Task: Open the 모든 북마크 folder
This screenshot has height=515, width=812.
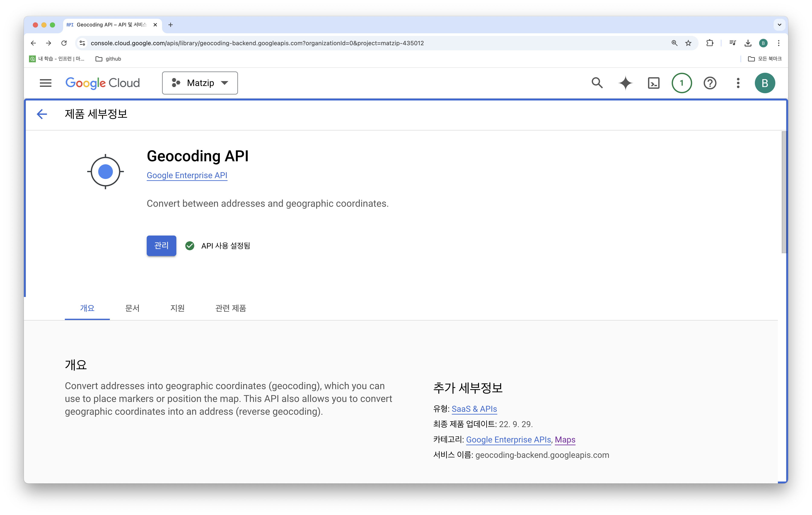Action: [765, 59]
